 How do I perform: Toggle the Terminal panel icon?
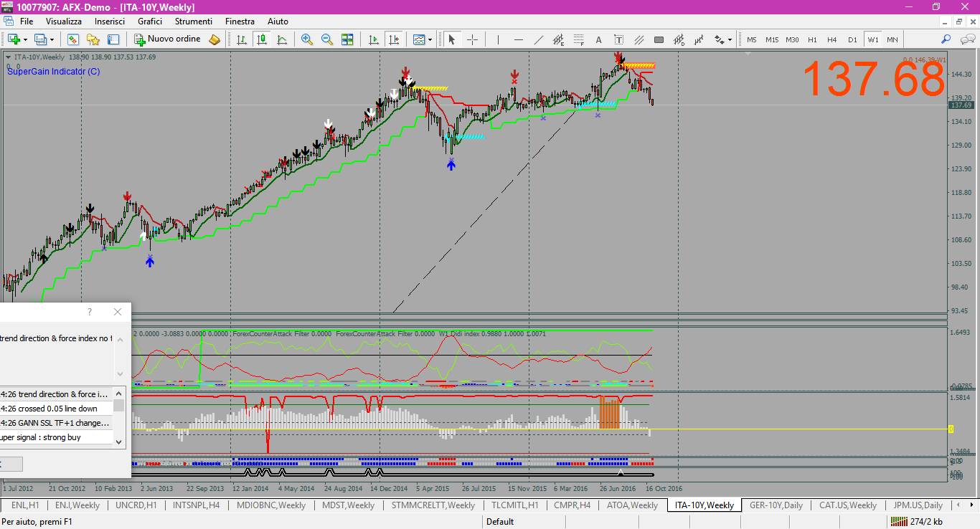[113, 39]
